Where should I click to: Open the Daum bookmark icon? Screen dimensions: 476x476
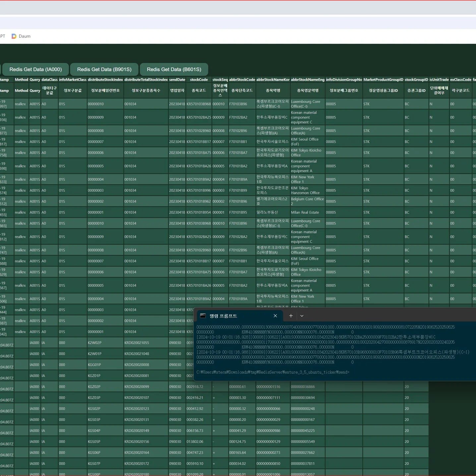(14, 36)
